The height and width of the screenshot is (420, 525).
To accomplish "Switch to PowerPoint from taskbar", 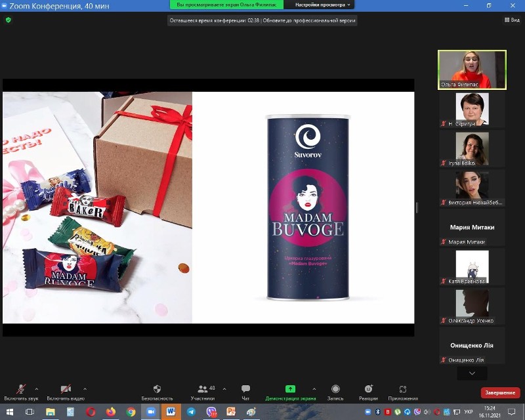I will [231, 412].
